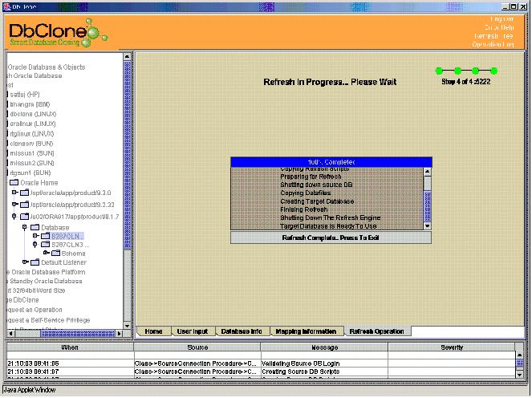Open the Database Info tab

tap(242, 331)
